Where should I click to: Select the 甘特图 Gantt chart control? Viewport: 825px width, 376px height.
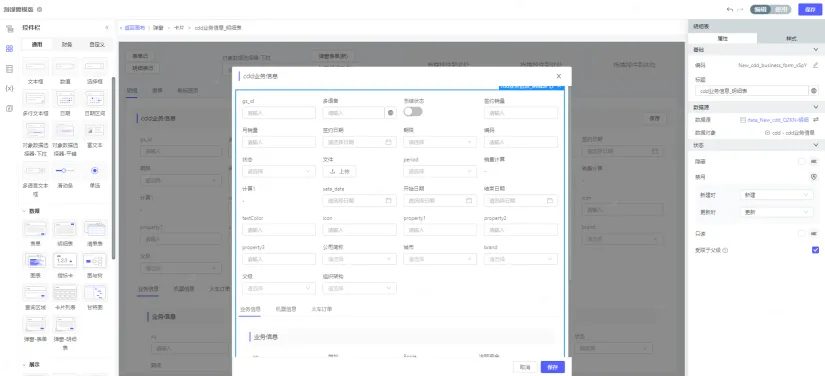pos(95,293)
